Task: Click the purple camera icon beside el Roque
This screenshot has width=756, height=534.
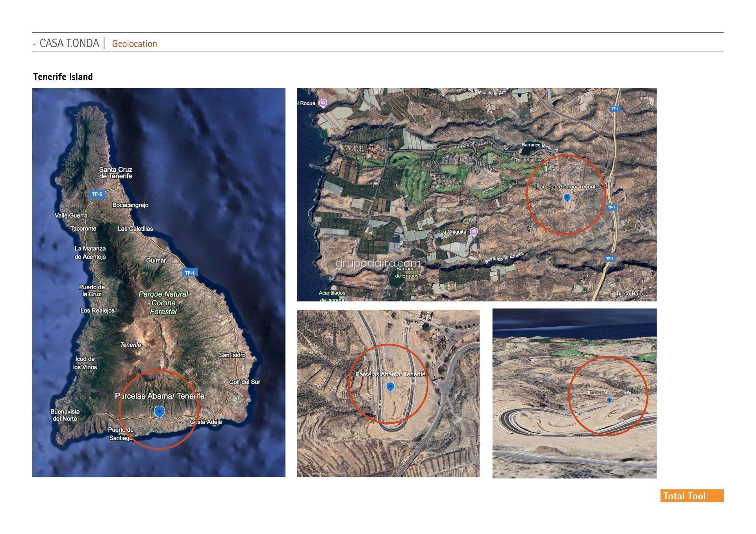Action: 323,103
